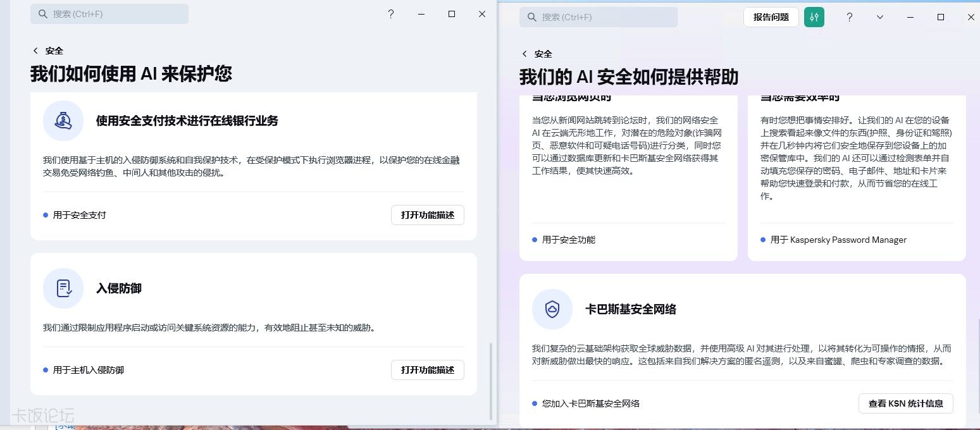Click the search magnifier icon in left window
This screenshot has width=980, height=430.
43,14
